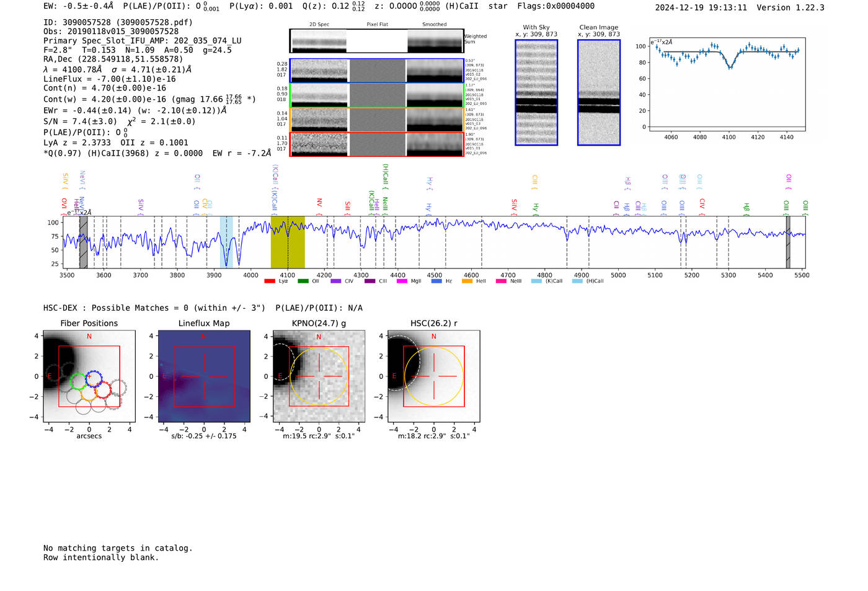Click the NeIII pink legend swatch

click(501, 281)
